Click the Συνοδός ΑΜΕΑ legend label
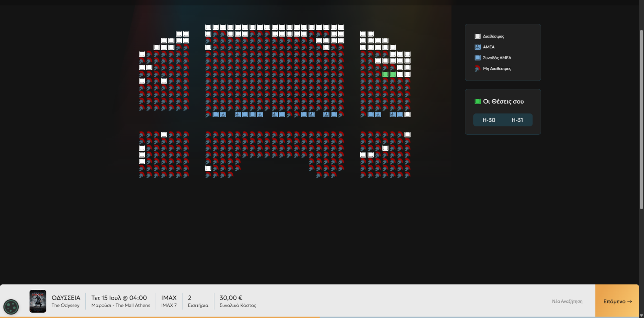644x318 pixels. (497, 58)
